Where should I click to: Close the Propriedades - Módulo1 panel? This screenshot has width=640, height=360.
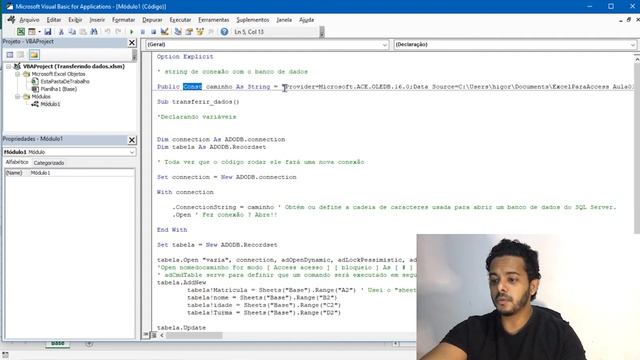(x=132, y=140)
